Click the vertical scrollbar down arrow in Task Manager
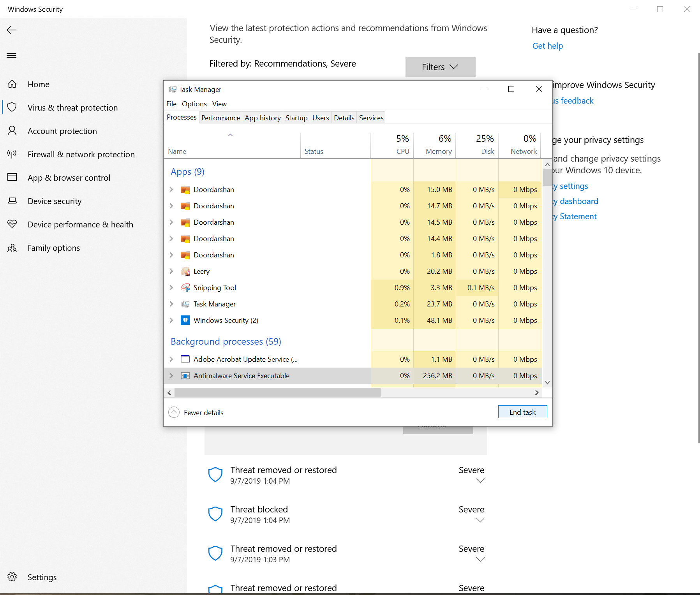The width and height of the screenshot is (700, 595). (547, 382)
